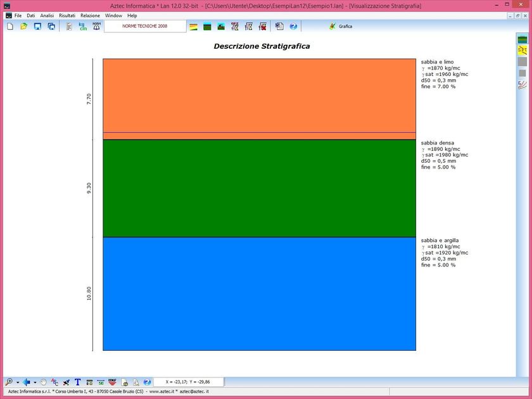Click the New file icon
The height and width of the screenshot is (399, 532).
coord(10,26)
